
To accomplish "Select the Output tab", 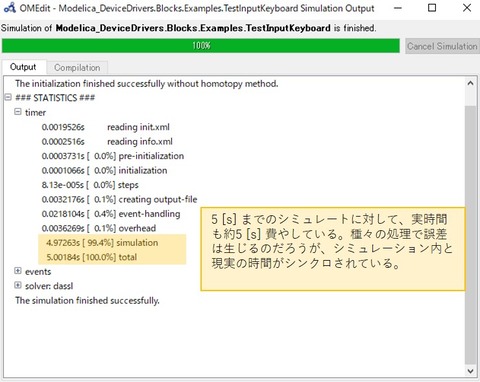I will tap(23, 67).
